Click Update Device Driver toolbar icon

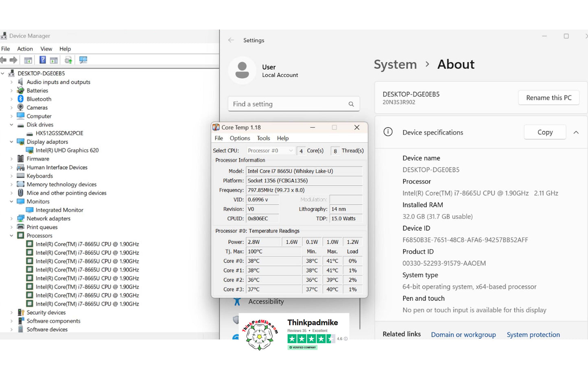(68, 60)
